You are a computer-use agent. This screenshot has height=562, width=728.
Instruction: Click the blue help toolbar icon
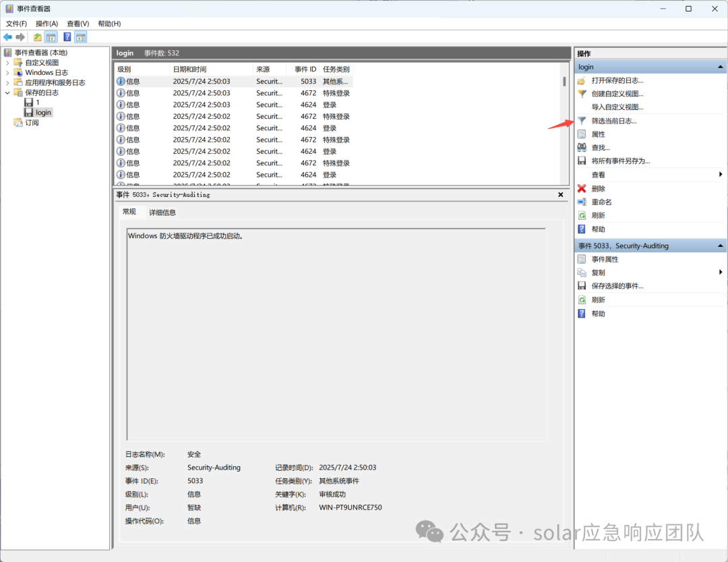(x=67, y=37)
